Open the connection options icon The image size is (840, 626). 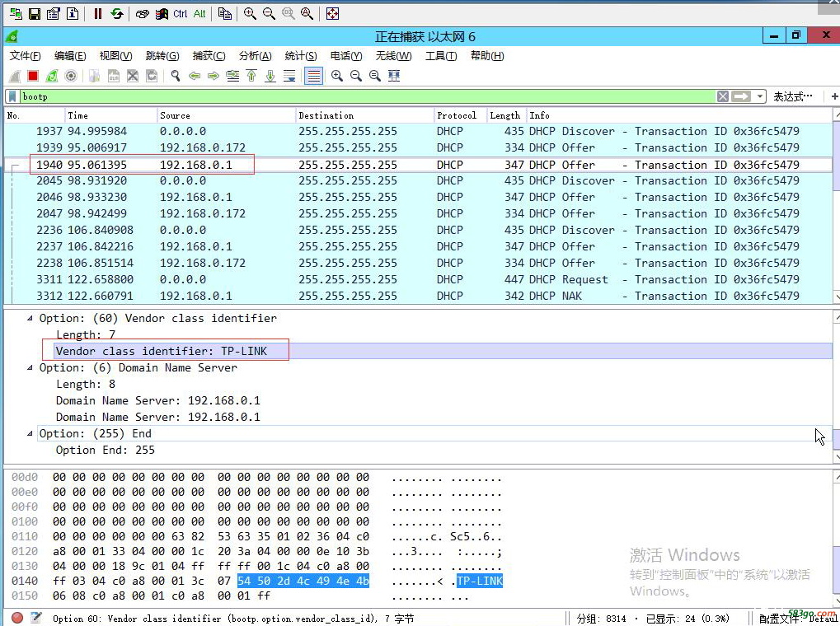pyautogui.click(x=53, y=13)
